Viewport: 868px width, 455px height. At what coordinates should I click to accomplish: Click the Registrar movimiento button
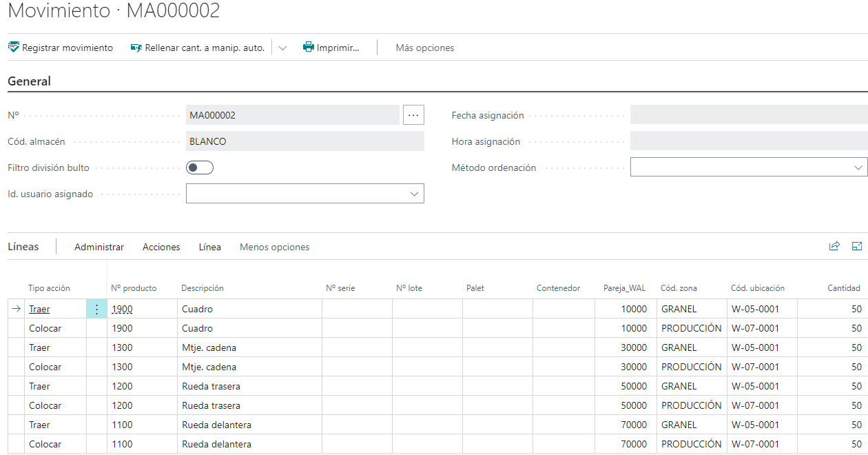click(x=61, y=48)
